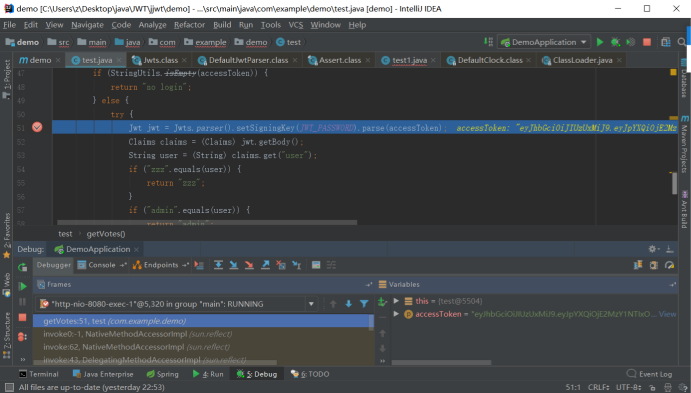
Task: Pause program in debug sidebar
Action: point(22,302)
